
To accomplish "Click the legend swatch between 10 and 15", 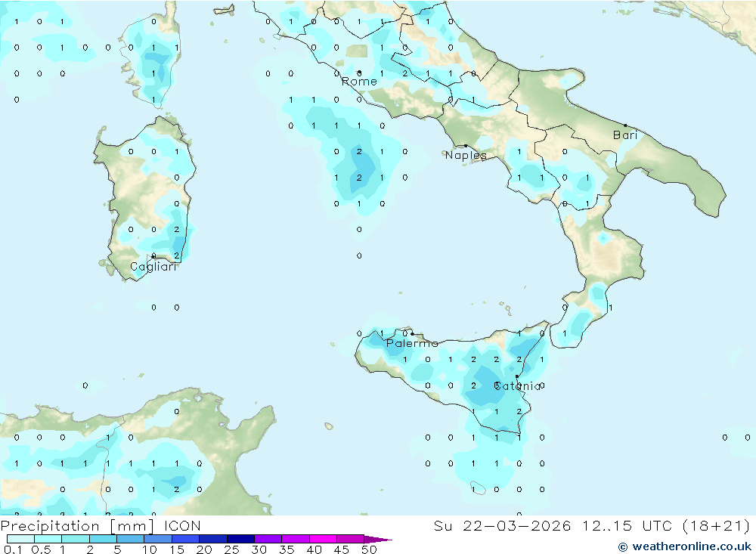I will point(158,539).
